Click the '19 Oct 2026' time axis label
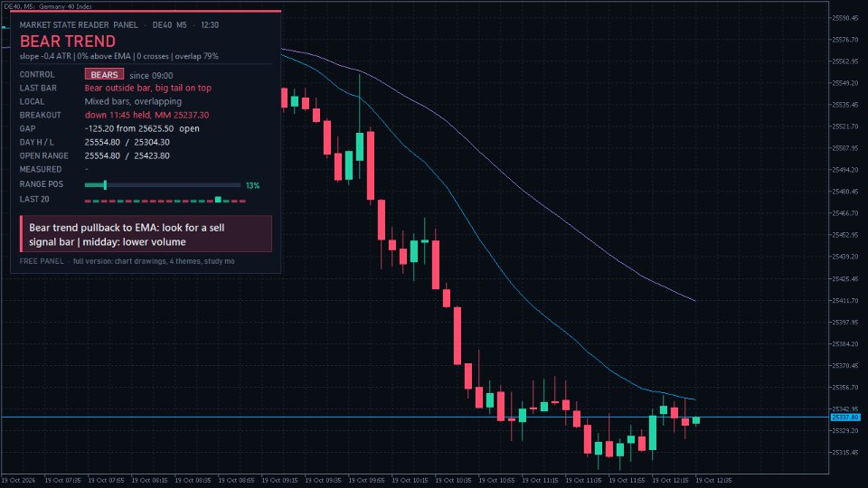868x488 pixels. (x=18, y=480)
